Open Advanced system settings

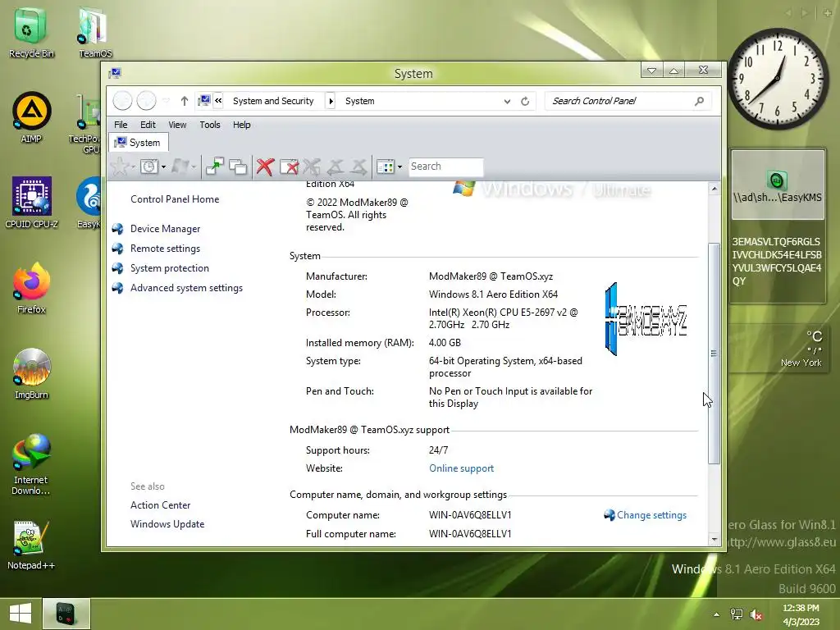point(186,288)
